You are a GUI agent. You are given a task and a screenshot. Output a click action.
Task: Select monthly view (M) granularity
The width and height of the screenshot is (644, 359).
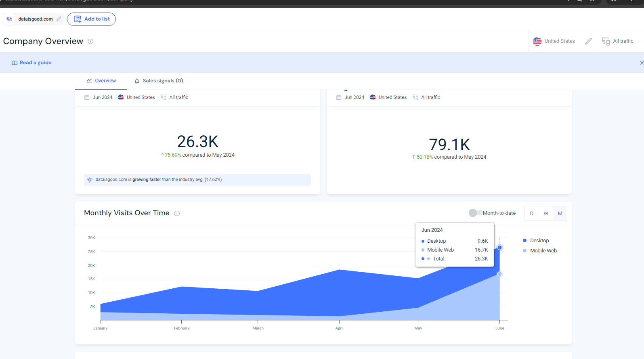pos(560,214)
